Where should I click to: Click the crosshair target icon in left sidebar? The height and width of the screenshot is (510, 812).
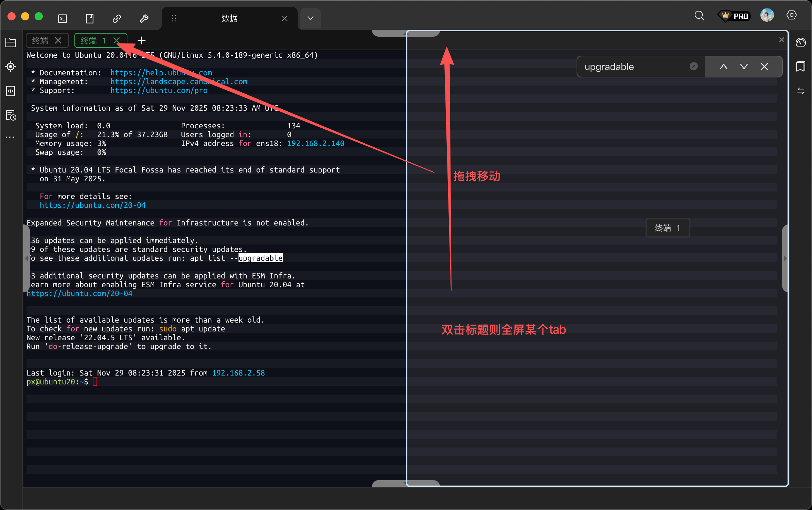[11, 67]
